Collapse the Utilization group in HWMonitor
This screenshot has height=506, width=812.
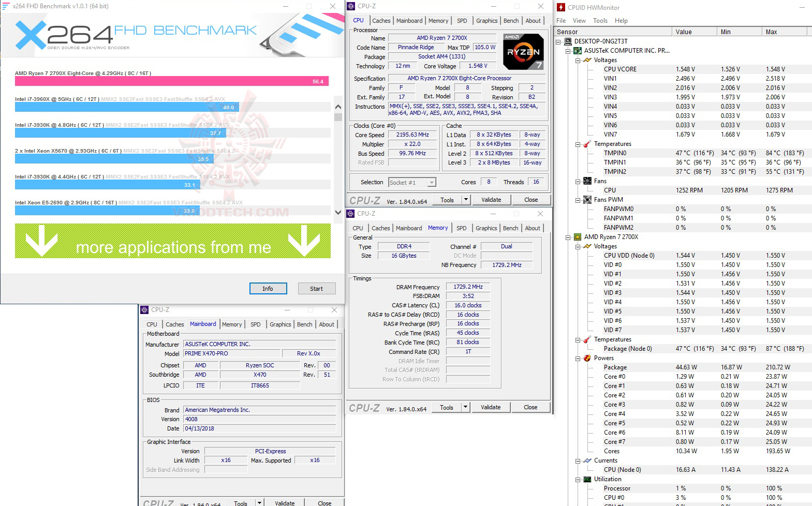tap(578, 480)
